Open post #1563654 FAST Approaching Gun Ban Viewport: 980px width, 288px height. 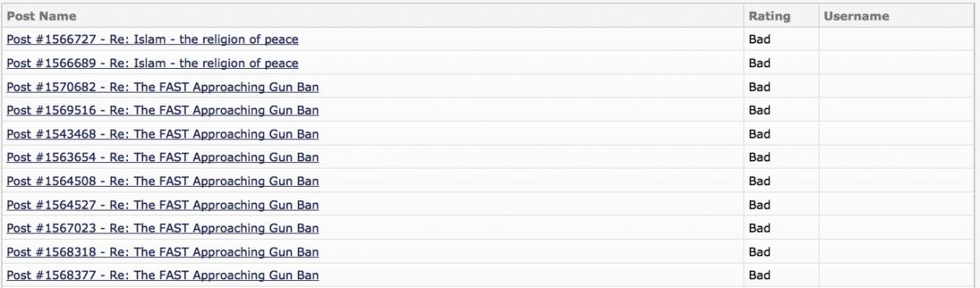click(163, 157)
